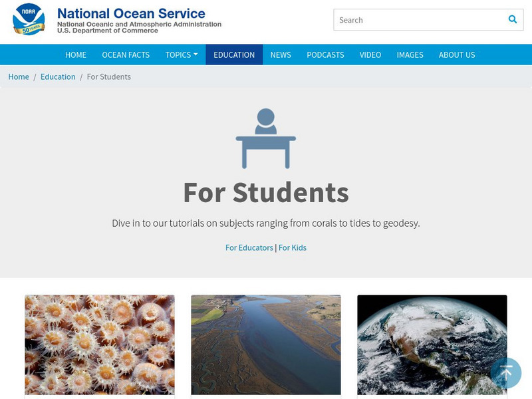Click the 'Dive in to our tutorials' sentence
The height and width of the screenshot is (399, 532).
pos(266,223)
